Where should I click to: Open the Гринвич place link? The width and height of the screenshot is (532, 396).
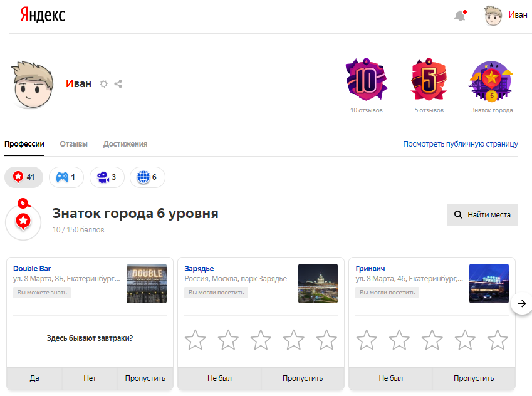(370, 268)
